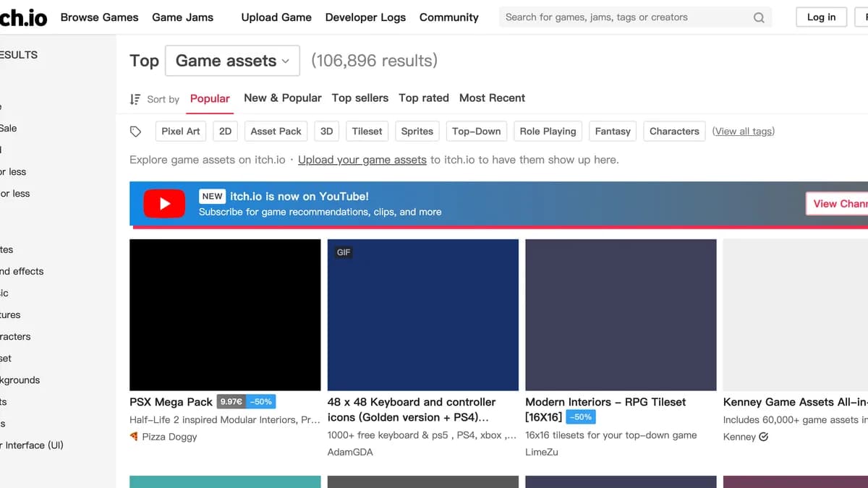Viewport: 868px width, 488px height.
Task: Filter by 3D tag
Action: [327, 131]
